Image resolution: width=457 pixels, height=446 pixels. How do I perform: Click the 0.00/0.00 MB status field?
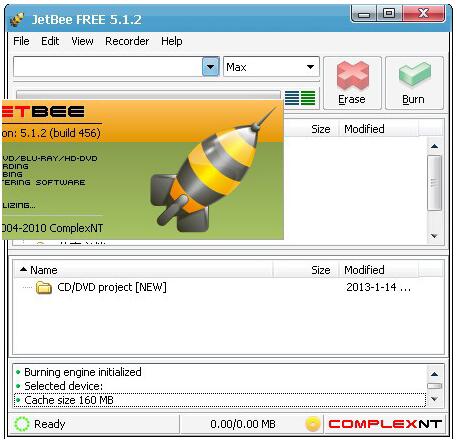click(x=243, y=424)
